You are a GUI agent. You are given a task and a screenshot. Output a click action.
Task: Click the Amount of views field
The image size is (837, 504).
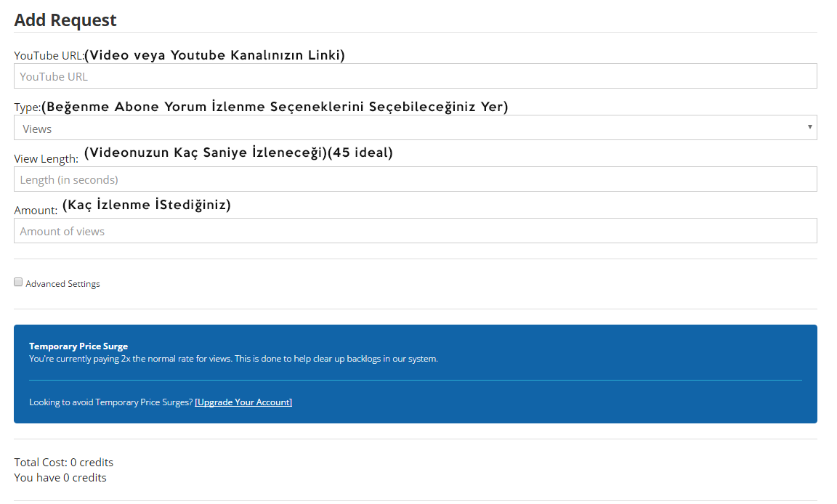[x=416, y=231]
